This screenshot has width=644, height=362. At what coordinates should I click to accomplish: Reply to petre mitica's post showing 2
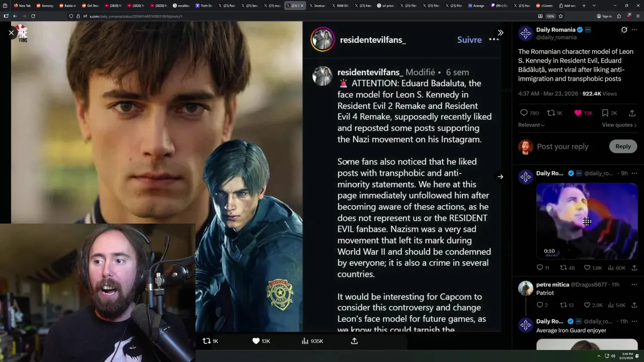(540, 305)
